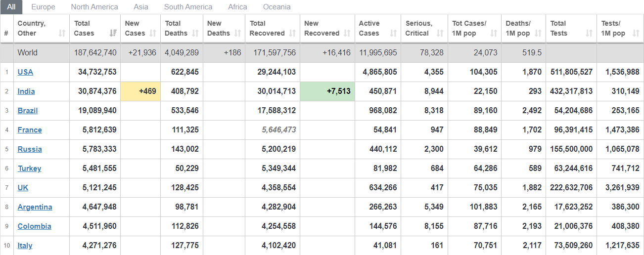This screenshot has height=255, width=644.
Task: Click New Cases column sort icon
Action: point(153,34)
